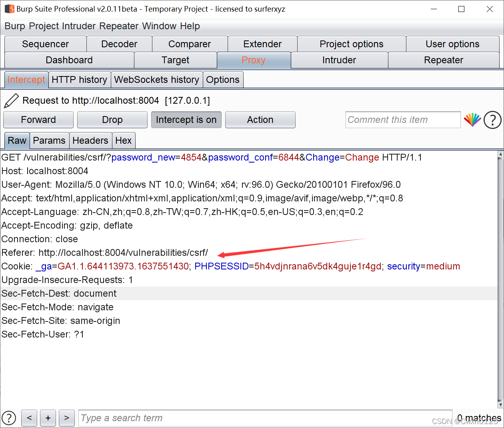The width and height of the screenshot is (504, 428).
Task: Click the Referer header line
Action: point(105,253)
